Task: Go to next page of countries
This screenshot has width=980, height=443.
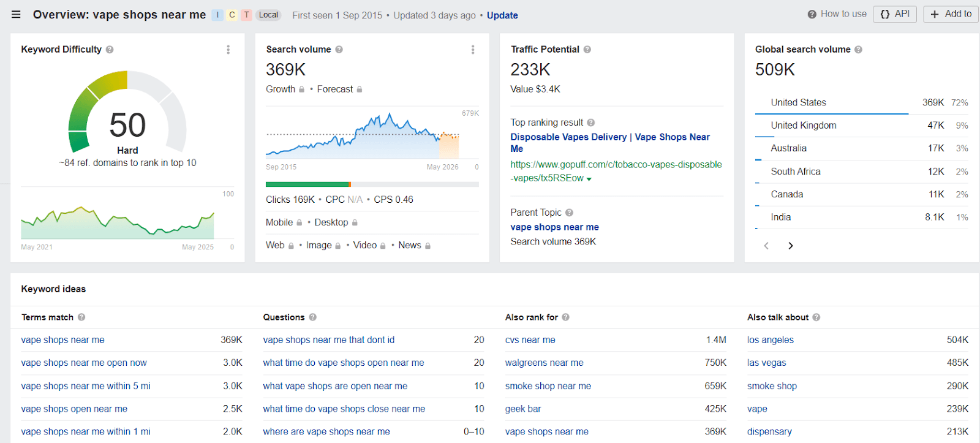Action: click(x=791, y=246)
